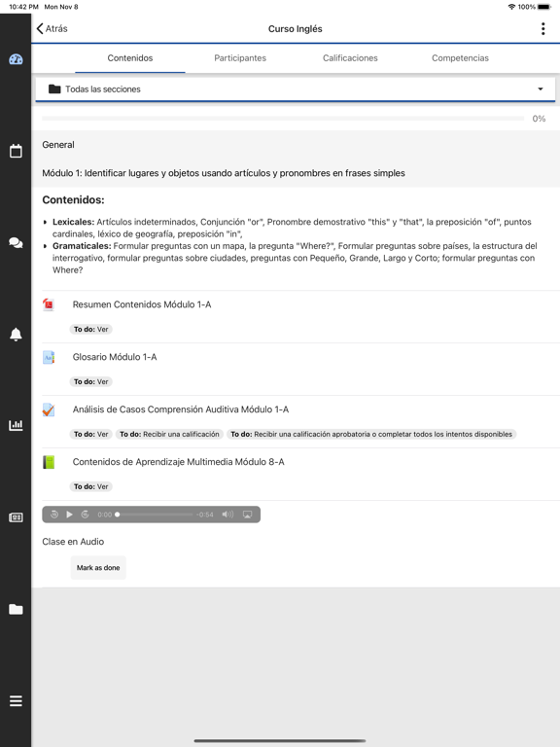Click the audio remaining time -0:54

pyautogui.click(x=205, y=515)
